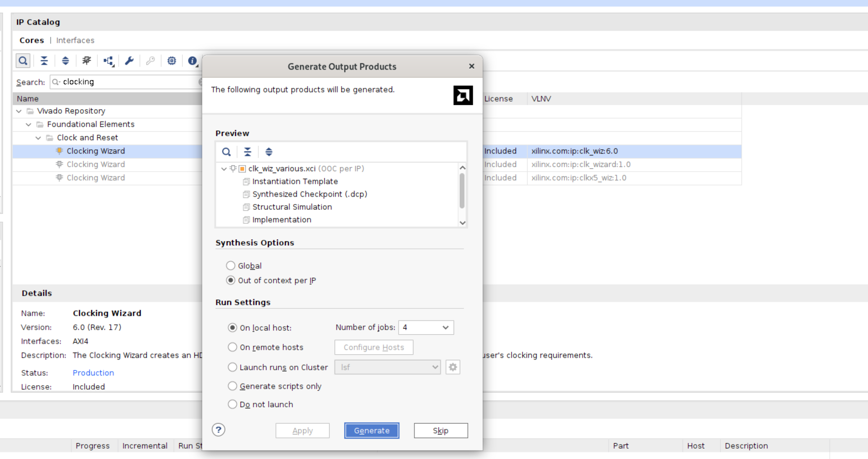Collapse the clk_wiz_various.xci tree node
This screenshot has width=868, height=459.
(224, 169)
